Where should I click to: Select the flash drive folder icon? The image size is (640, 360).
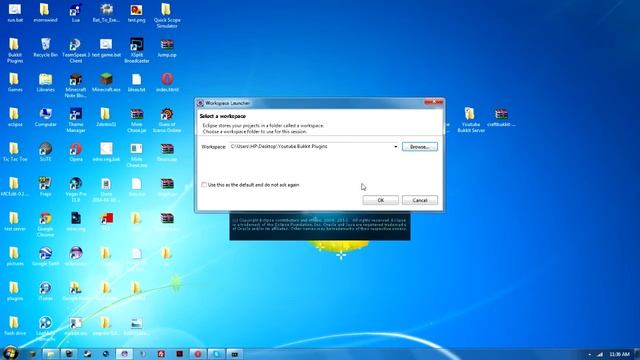15,326
